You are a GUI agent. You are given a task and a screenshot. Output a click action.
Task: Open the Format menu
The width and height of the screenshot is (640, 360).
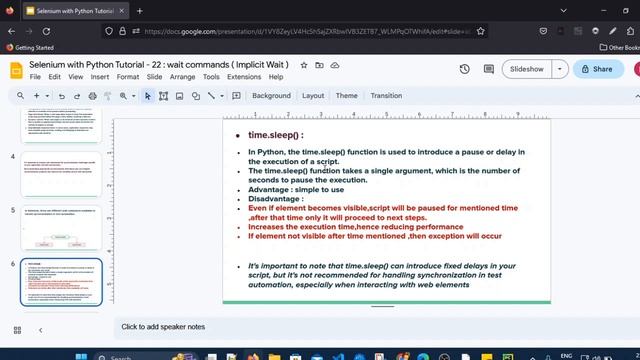click(x=128, y=77)
